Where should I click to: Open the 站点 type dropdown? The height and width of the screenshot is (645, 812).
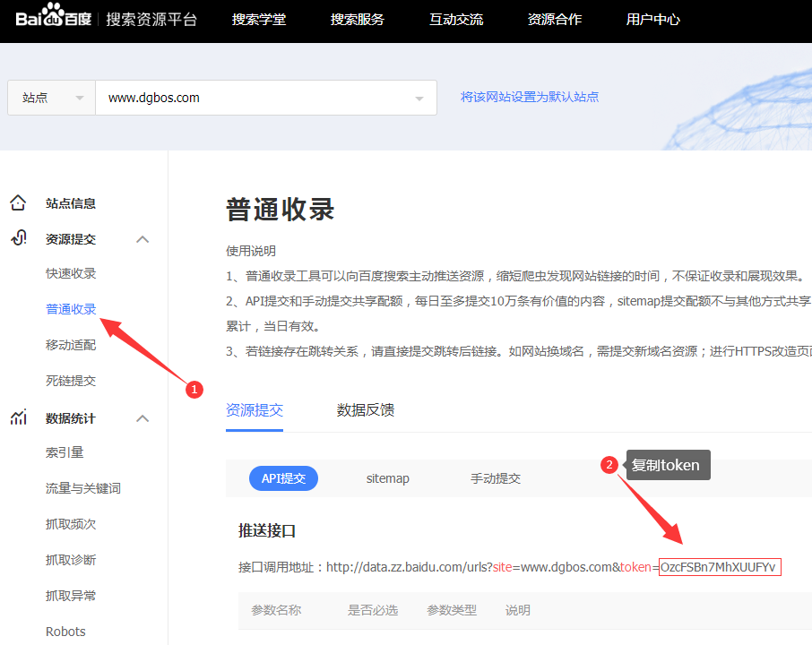(x=51, y=98)
